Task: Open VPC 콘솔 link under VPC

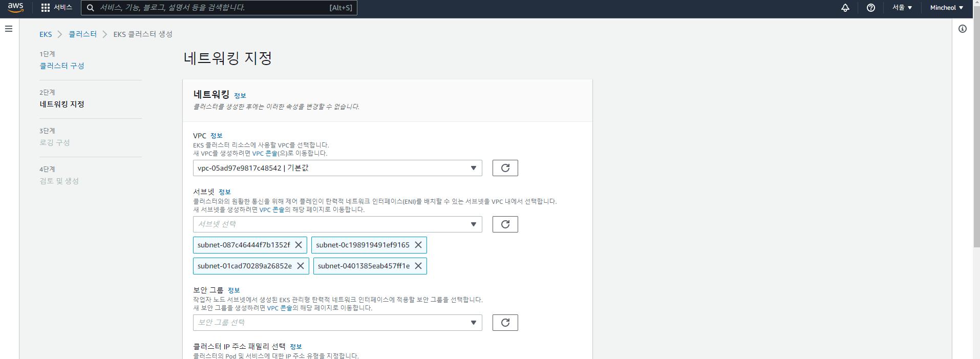Action: [x=265, y=153]
